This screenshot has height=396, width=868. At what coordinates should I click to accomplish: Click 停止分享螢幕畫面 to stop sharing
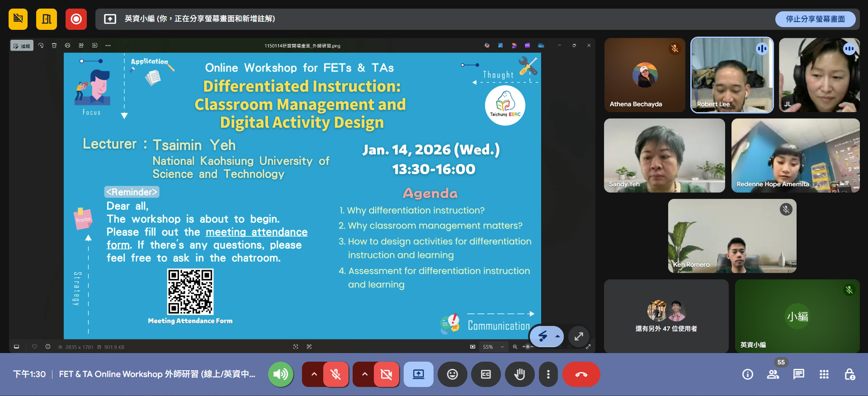(x=815, y=19)
